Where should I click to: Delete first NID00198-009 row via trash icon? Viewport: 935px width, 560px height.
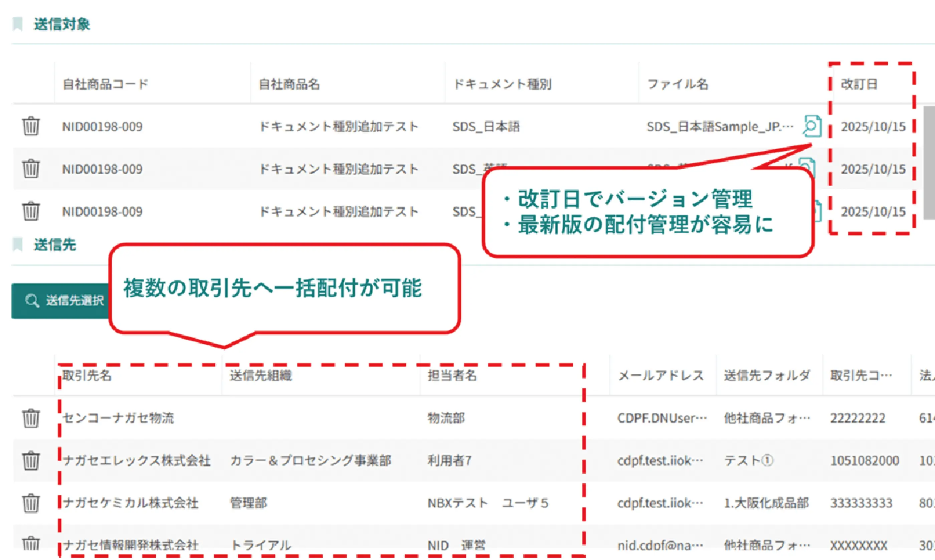click(31, 126)
